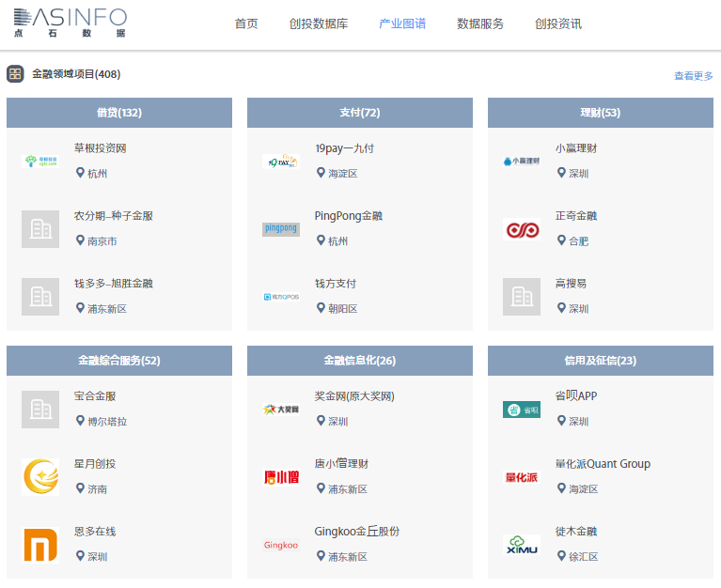Screen dimensions: 721x588
Task: Open the 金融信息化(26) category header
Action: point(360,361)
